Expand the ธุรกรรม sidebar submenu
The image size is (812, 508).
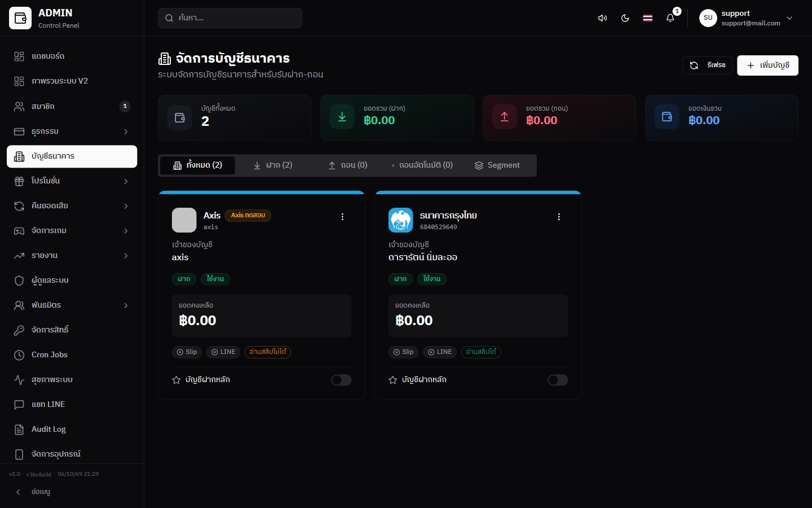click(x=72, y=132)
